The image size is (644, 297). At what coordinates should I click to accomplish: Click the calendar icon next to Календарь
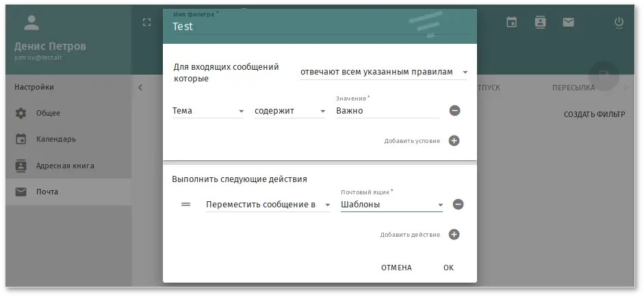pos(21,139)
